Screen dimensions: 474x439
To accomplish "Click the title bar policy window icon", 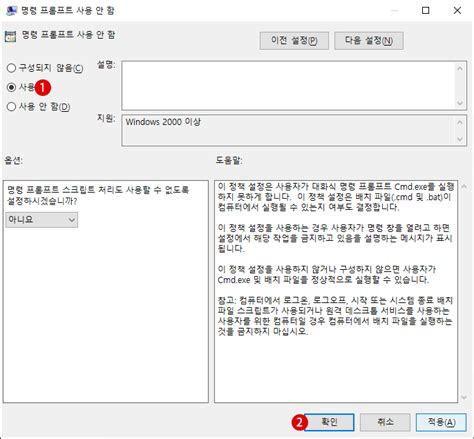I will point(11,11).
